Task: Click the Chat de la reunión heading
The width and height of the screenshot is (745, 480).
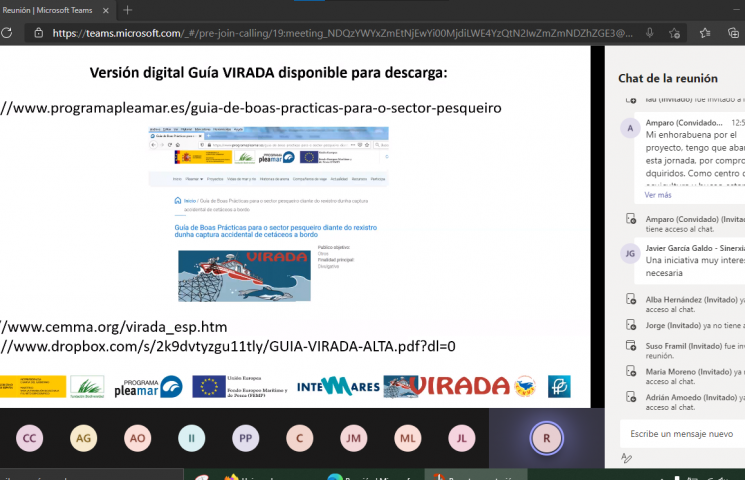Action: 668,78
